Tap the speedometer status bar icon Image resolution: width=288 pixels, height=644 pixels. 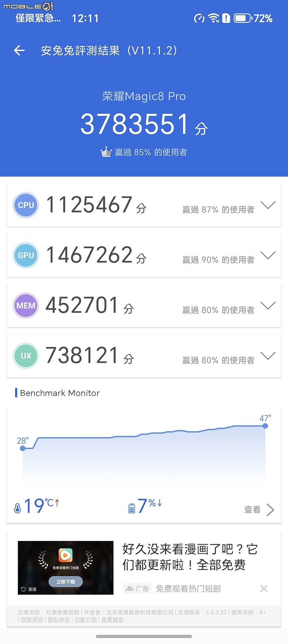coord(199,18)
